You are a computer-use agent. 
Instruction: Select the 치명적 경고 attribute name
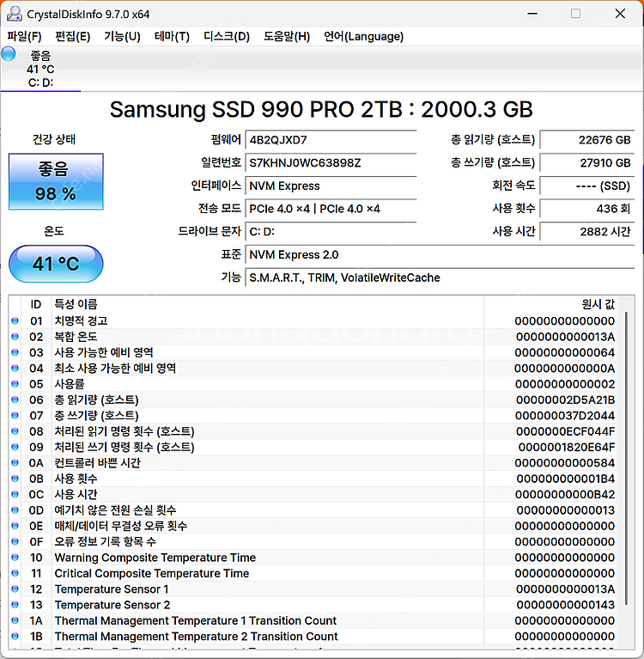(x=81, y=321)
